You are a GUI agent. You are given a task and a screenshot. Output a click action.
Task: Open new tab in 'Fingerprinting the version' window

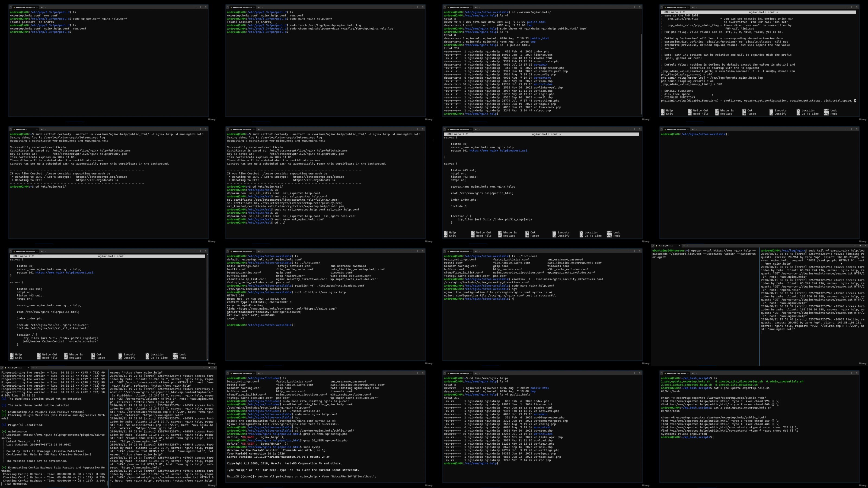click(33, 368)
